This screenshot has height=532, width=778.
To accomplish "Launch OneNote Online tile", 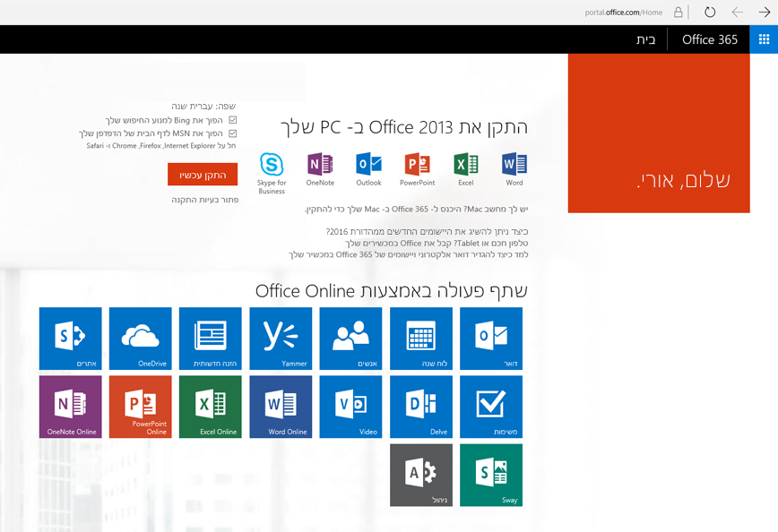I will tap(71, 407).
